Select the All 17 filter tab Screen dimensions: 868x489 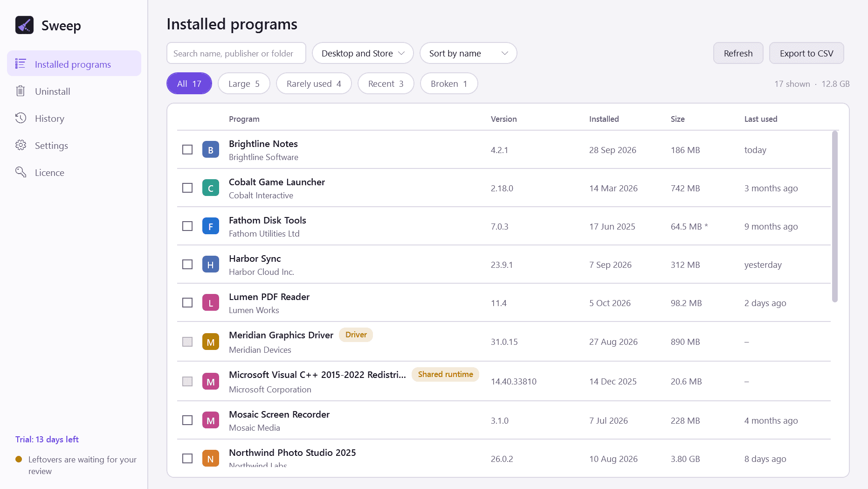click(x=189, y=84)
